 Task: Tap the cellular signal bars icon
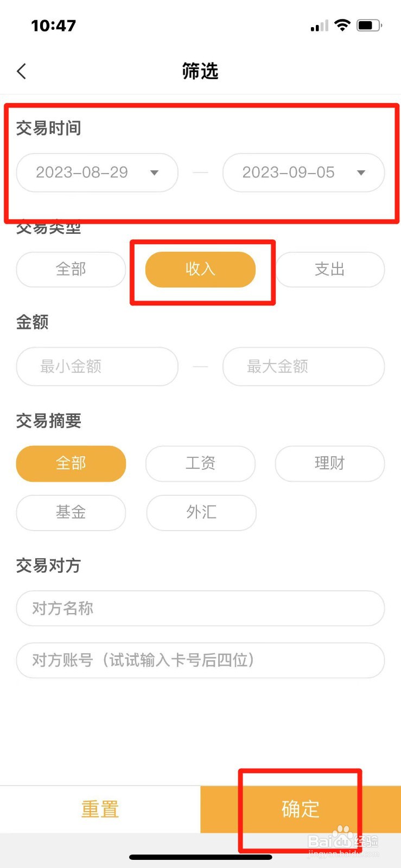(x=320, y=25)
